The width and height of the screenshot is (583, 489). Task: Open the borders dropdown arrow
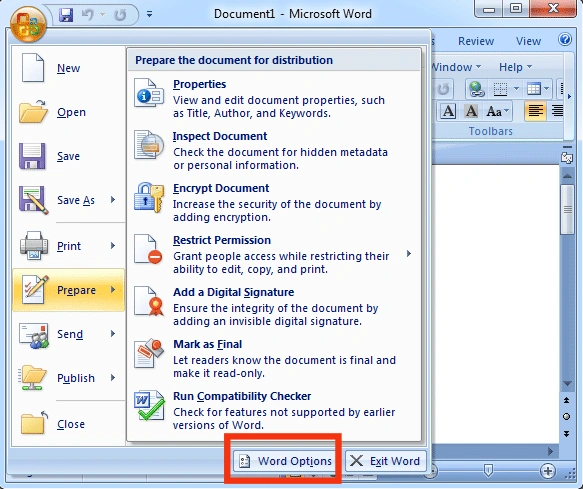(x=516, y=89)
